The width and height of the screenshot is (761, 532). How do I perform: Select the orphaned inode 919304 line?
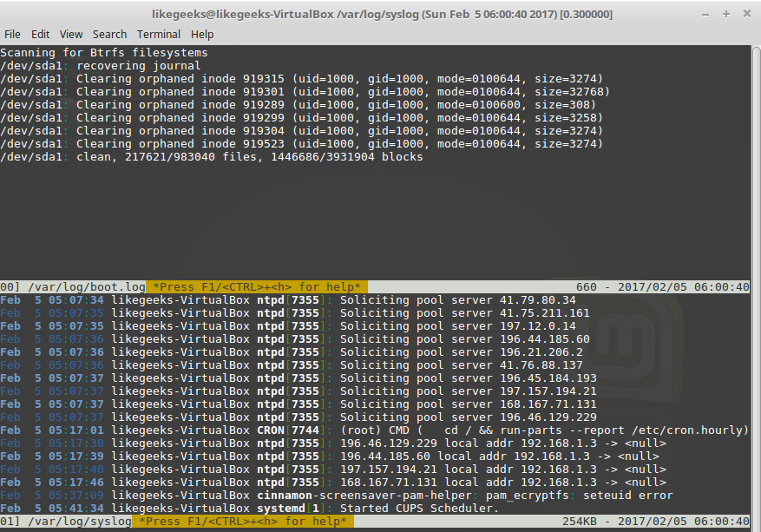pos(301,131)
